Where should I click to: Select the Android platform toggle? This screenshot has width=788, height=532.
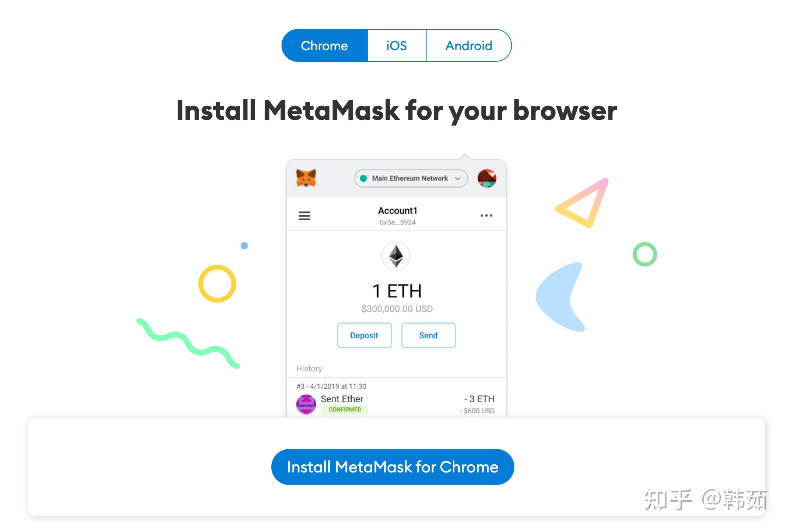click(468, 46)
